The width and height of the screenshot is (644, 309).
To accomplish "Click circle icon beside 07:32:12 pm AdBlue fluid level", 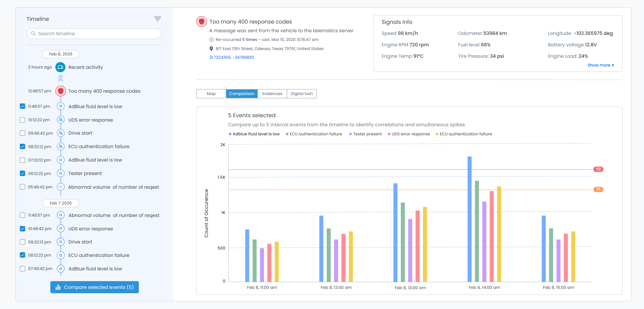I will [61, 160].
